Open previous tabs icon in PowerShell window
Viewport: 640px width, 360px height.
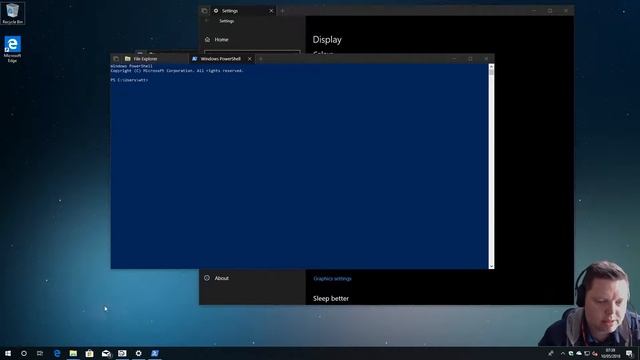tap(116, 59)
